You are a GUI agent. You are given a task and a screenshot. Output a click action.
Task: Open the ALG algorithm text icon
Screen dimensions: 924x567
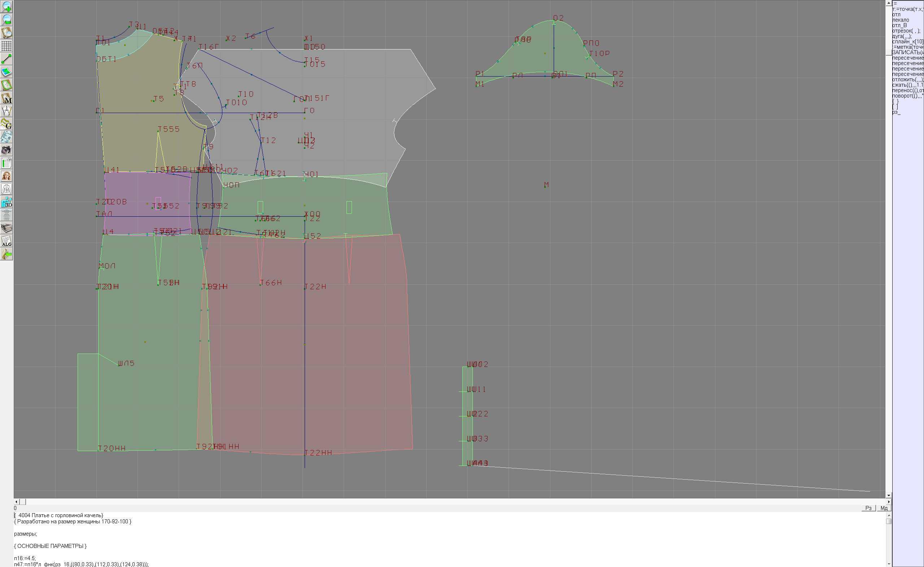click(x=6, y=241)
